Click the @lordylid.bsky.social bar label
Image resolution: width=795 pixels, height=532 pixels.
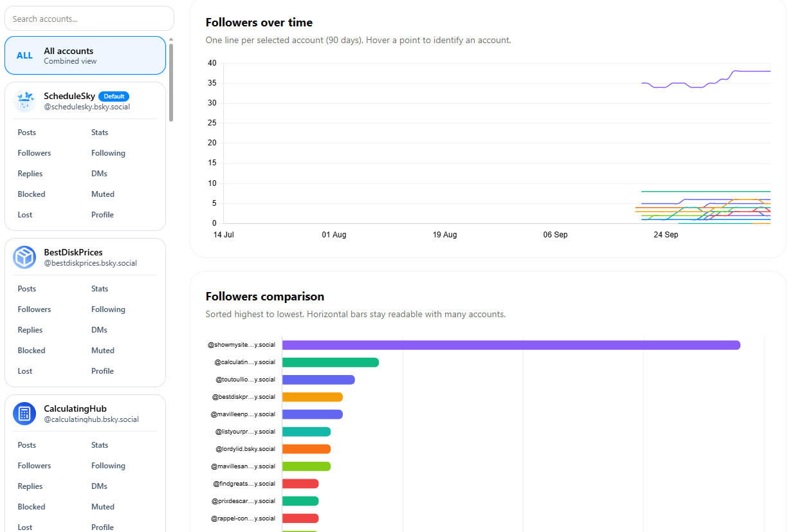pos(245,449)
